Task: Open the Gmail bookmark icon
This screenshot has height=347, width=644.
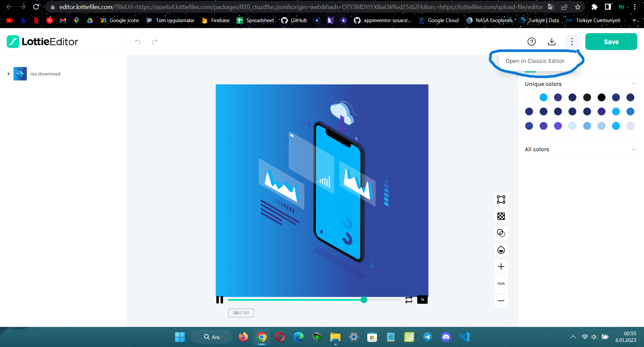Action: (63, 20)
